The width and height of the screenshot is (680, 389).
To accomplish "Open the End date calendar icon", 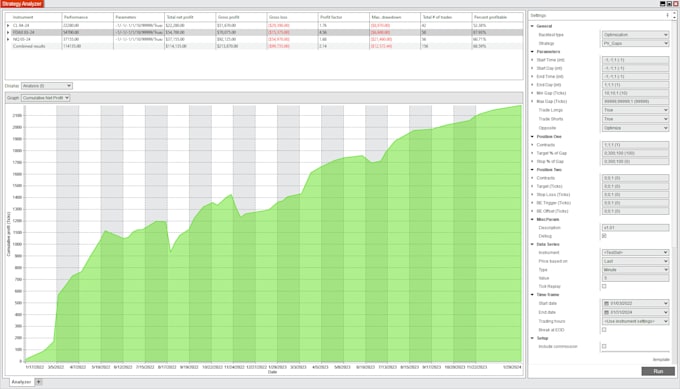I will pyautogui.click(x=607, y=312).
